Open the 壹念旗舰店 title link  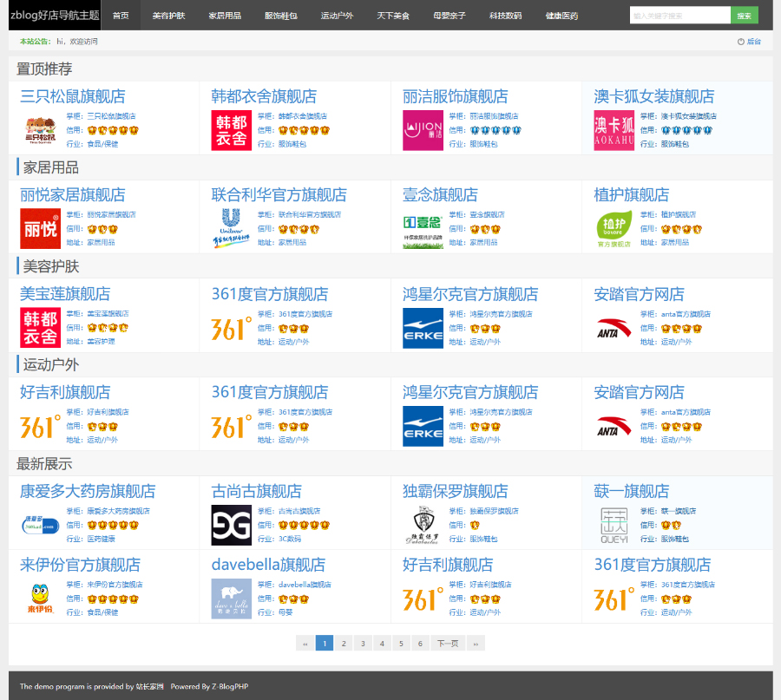click(x=440, y=194)
